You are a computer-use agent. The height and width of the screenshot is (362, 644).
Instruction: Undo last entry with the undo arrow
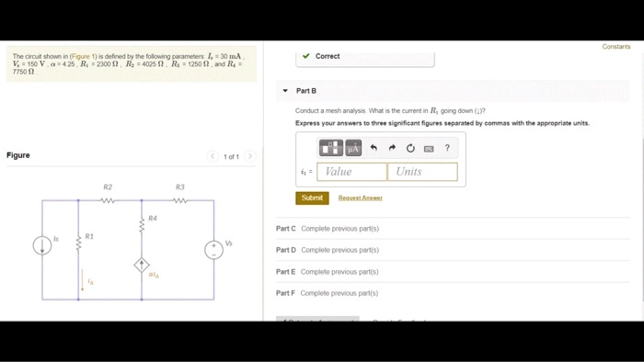pyautogui.click(x=374, y=148)
